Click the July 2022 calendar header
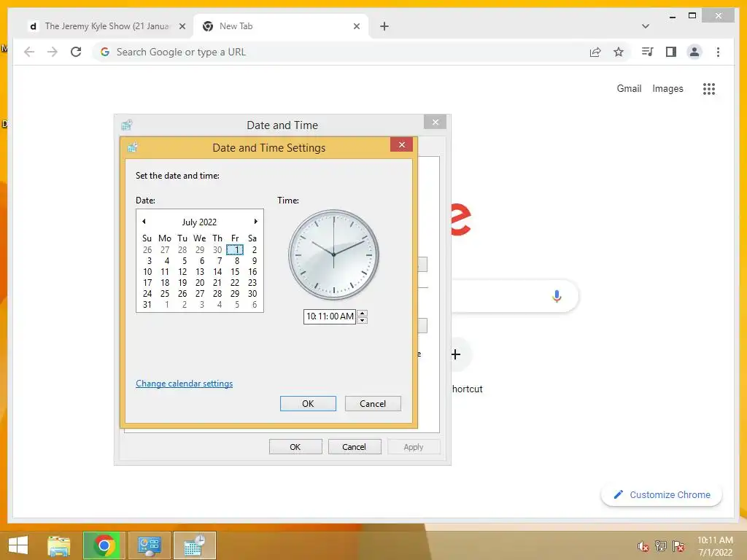 click(199, 222)
